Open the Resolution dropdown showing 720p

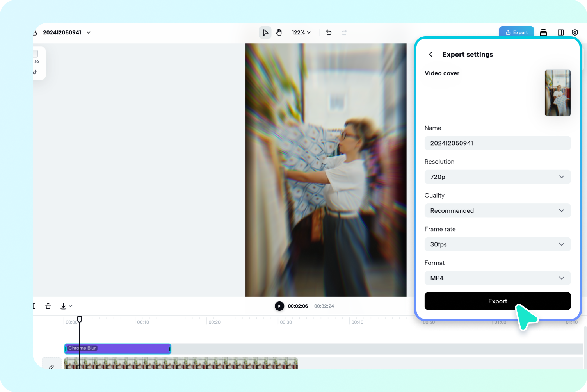coord(498,177)
